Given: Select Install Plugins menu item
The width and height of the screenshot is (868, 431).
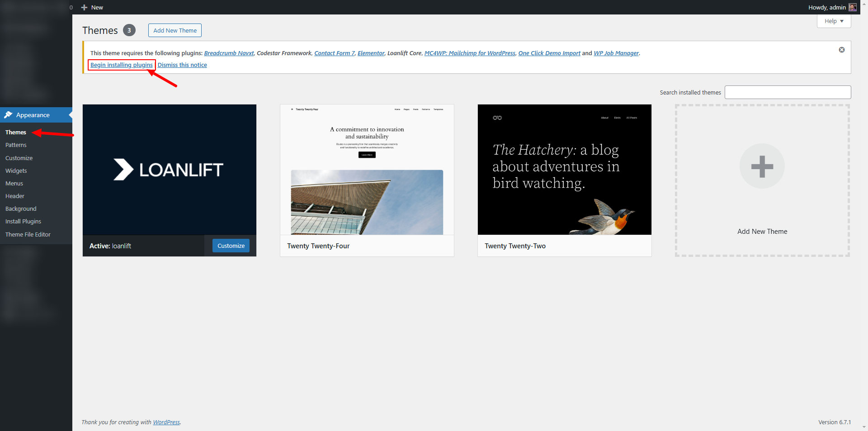Looking at the screenshot, I should point(23,221).
